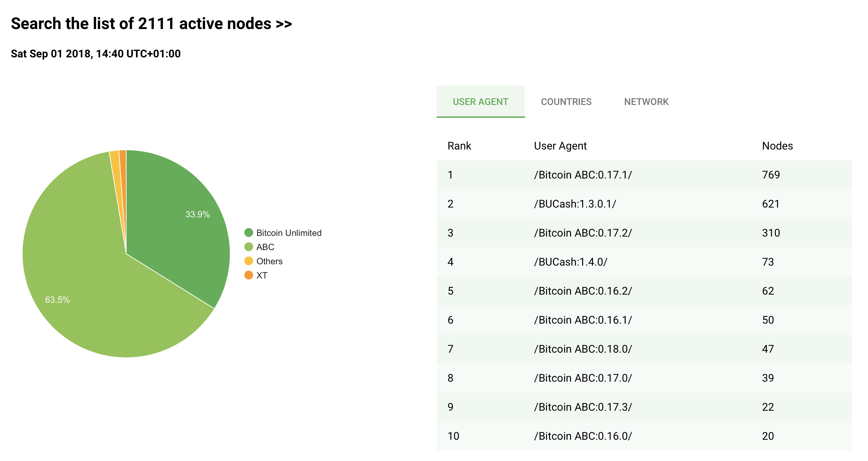Select the Others legend label

click(x=269, y=261)
